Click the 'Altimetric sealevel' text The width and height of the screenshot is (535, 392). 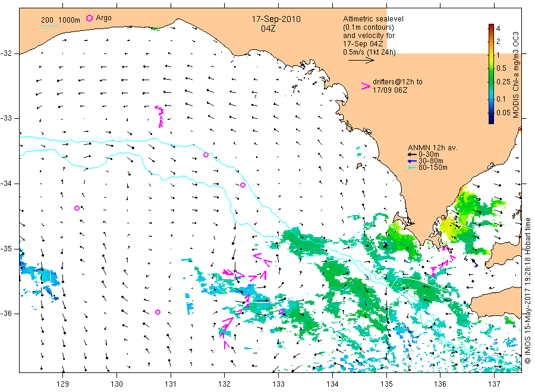373,19
